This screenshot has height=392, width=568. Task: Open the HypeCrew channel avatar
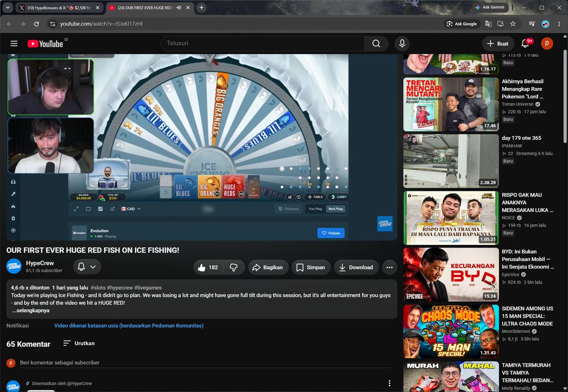coord(14,267)
